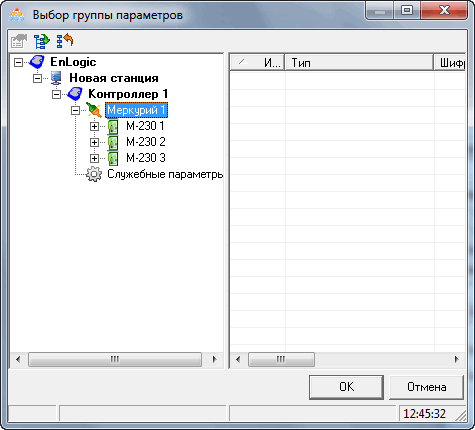Click the right arrow of table scrollbar

[457, 359]
